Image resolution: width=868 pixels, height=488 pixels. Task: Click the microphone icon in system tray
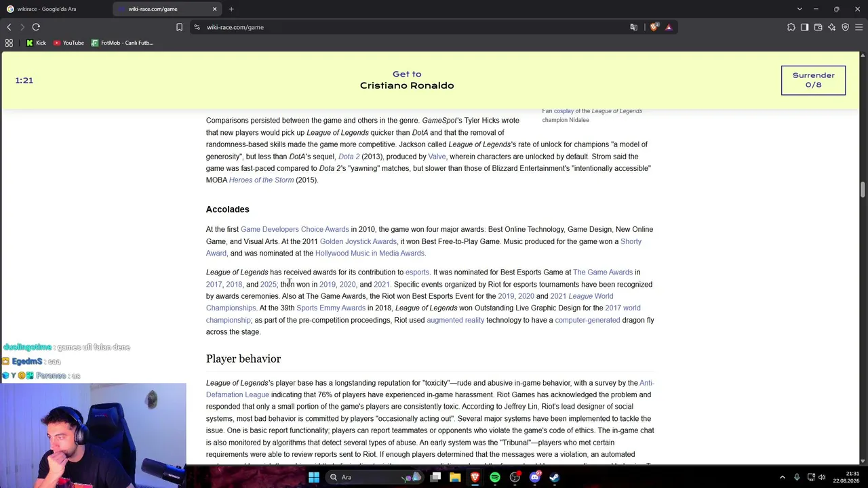(797, 477)
